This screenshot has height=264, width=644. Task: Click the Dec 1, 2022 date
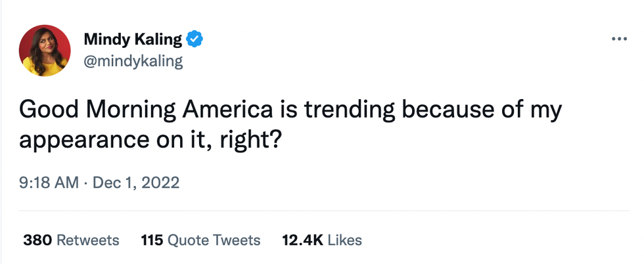click(137, 182)
